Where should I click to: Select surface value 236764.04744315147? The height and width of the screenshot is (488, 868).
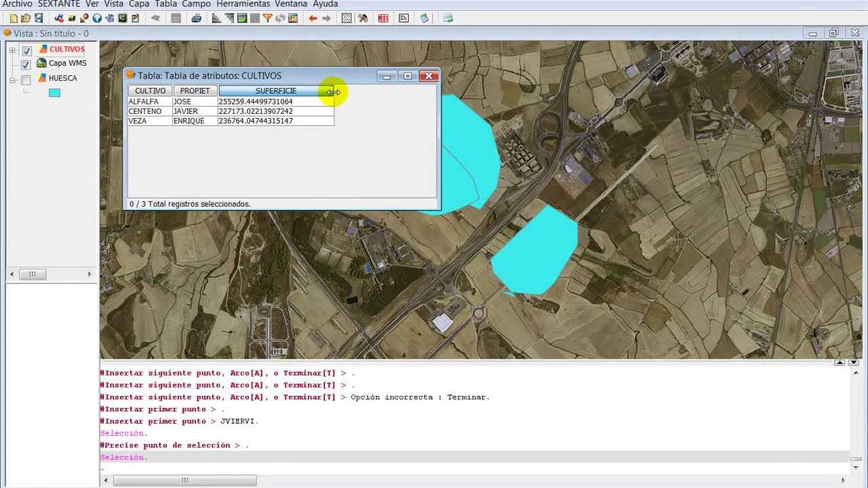pos(276,121)
